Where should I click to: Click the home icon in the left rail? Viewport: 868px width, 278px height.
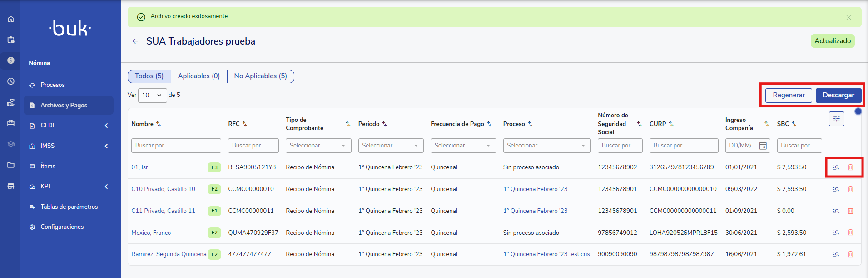[x=11, y=19]
